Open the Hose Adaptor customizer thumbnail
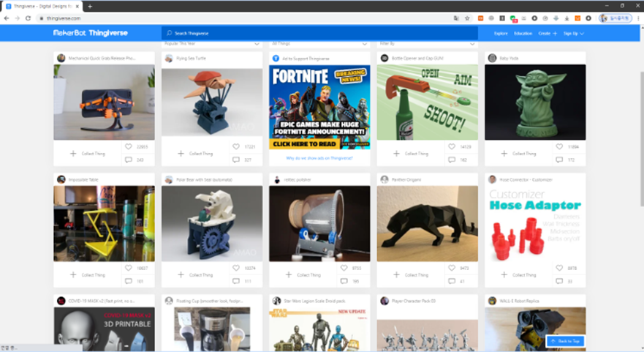The image size is (644, 352). pyautogui.click(x=535, y=223)
